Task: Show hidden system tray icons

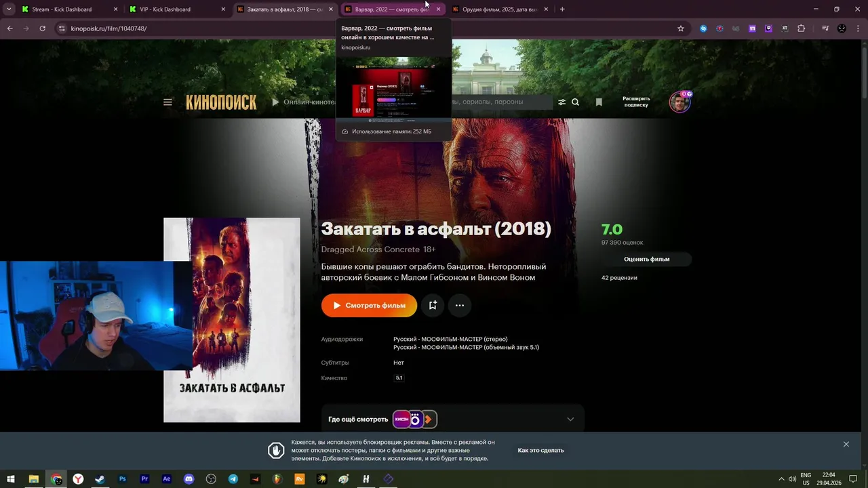Action: (781, 479)
